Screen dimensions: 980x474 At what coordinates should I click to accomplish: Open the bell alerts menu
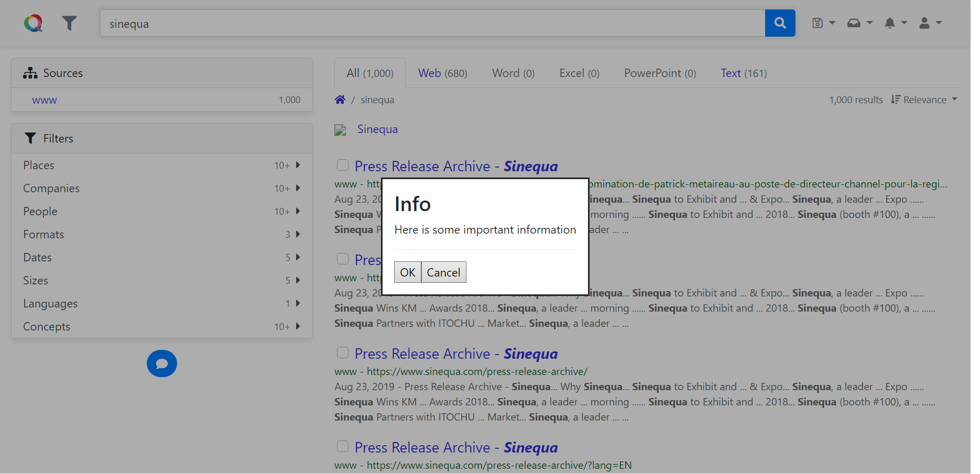(x=895, y=23)
